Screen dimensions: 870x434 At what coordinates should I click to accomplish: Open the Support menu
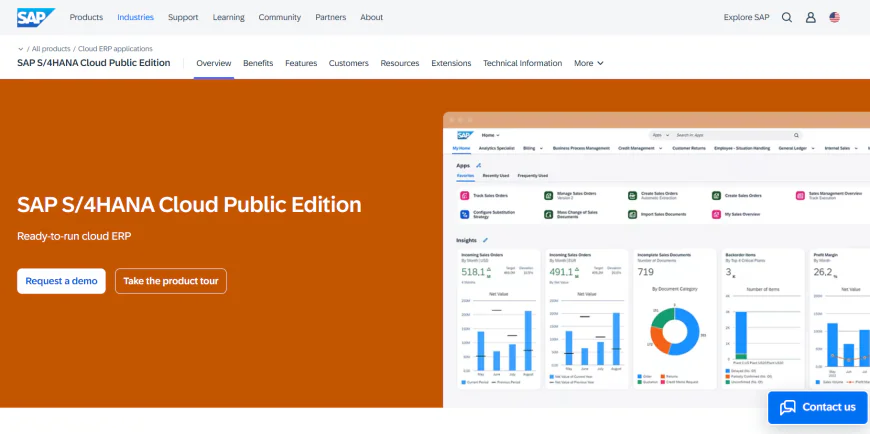click(x=183, y=17)
